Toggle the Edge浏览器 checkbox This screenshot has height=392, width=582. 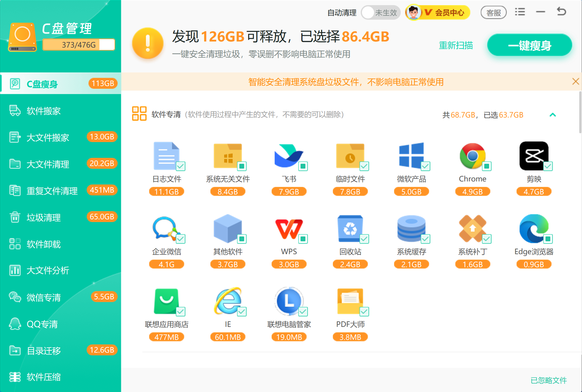click(x=548, y=239)
